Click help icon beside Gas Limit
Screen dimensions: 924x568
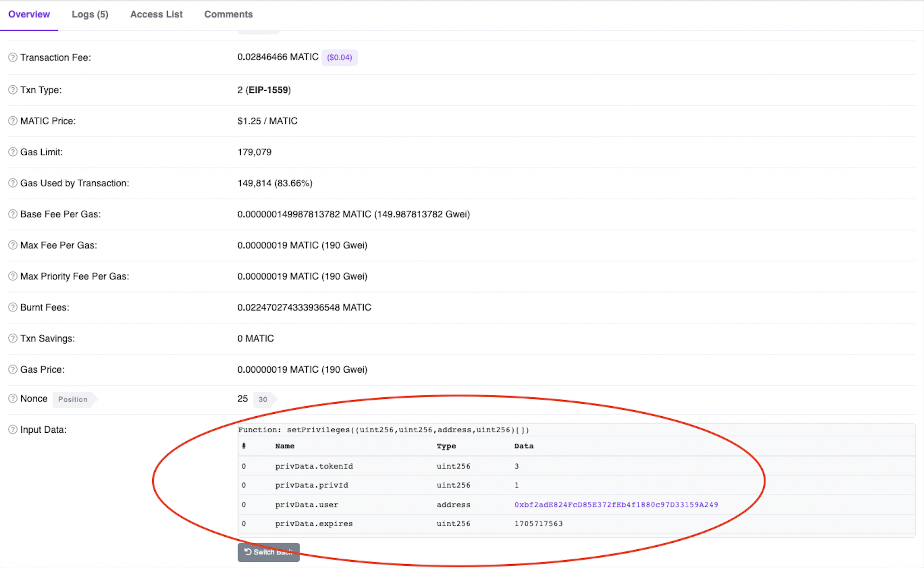coord(13,152)
